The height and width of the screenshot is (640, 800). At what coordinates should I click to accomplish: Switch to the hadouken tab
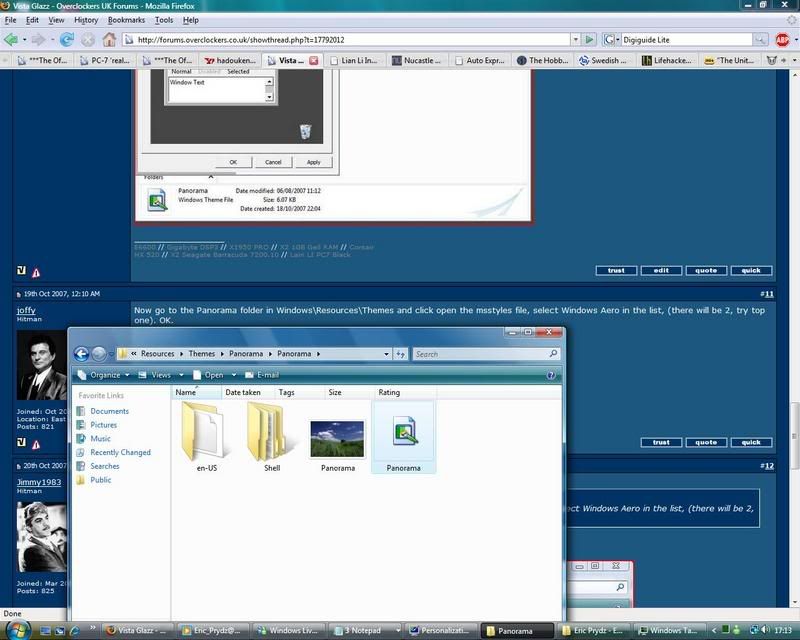[x=230, y=60]
